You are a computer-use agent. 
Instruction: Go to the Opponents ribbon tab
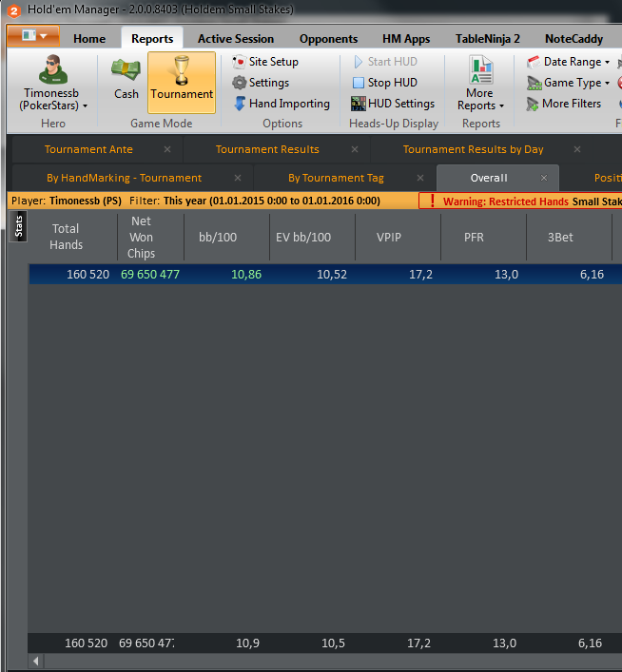(328, 39)
